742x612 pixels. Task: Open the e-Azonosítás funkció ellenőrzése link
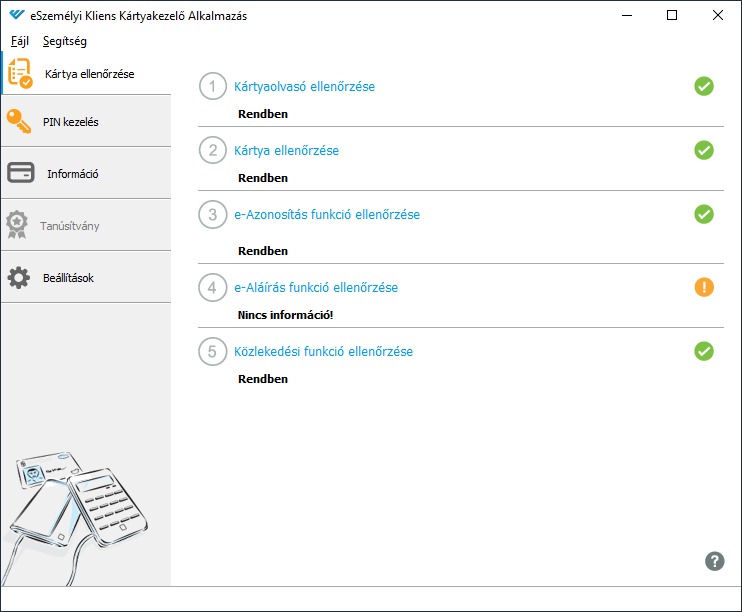[327, 214]
